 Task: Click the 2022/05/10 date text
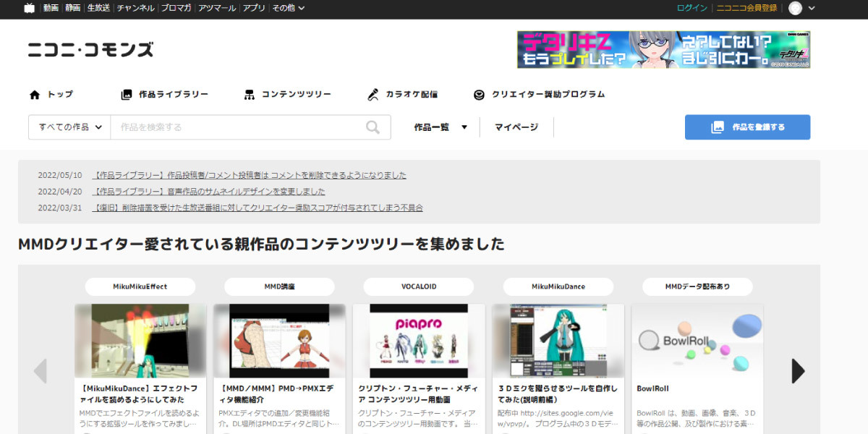pyautogui.click(x=60, y=175)
